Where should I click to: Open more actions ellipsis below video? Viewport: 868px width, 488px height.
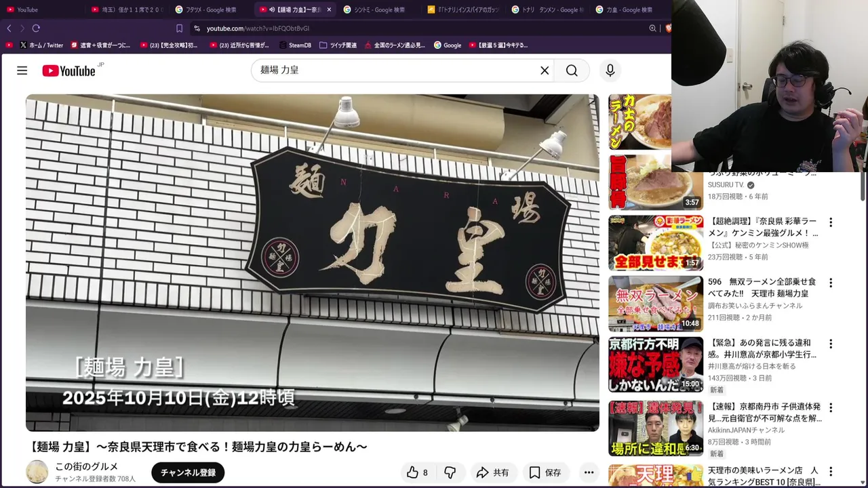pos(589,472)
